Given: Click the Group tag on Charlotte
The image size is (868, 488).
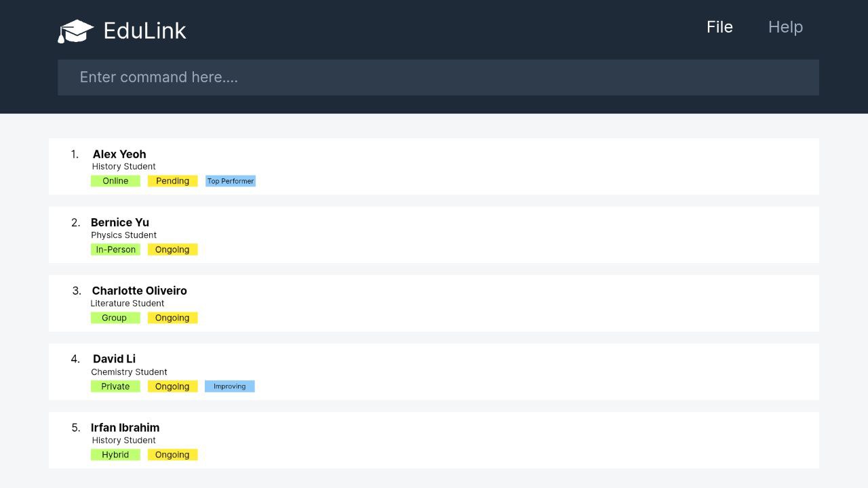Looking at the screenshot, I should point(114,318).
